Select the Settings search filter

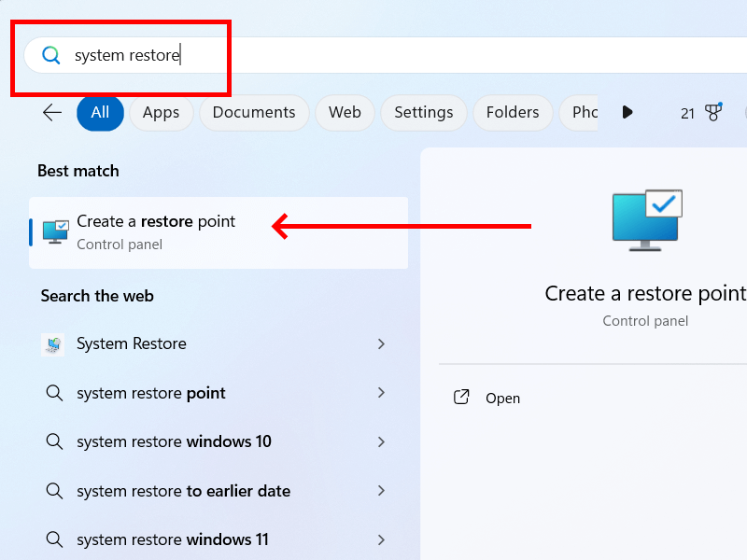pyautogui.click(x=423, y=112)
